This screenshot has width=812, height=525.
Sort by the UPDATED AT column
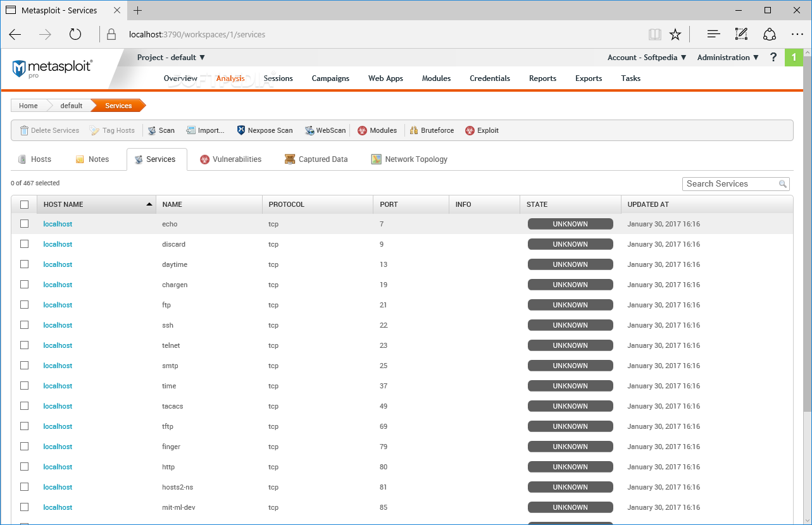[x=707, y=204]
